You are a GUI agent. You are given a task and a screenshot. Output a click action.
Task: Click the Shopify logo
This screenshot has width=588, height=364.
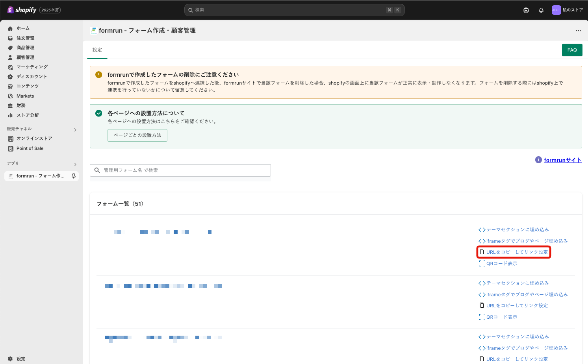pos(22,10)
